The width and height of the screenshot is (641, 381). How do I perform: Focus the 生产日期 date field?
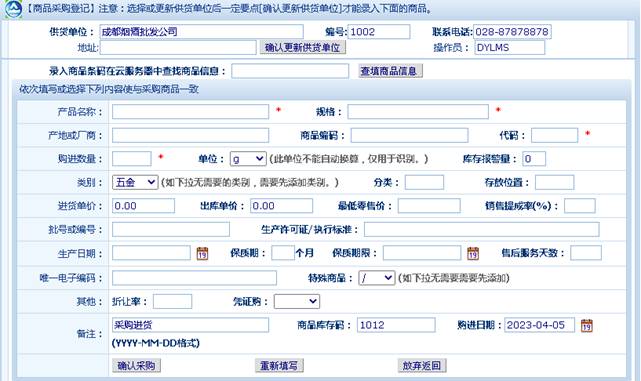(151, 253)
